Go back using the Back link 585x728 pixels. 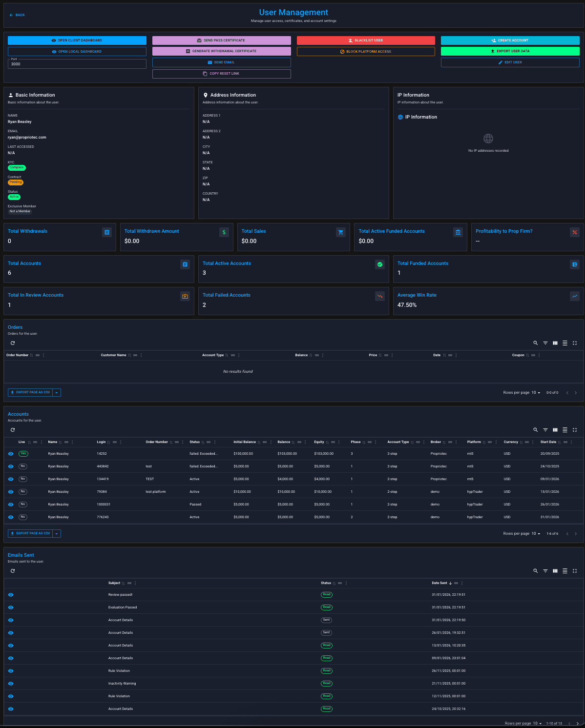(17, 15)
